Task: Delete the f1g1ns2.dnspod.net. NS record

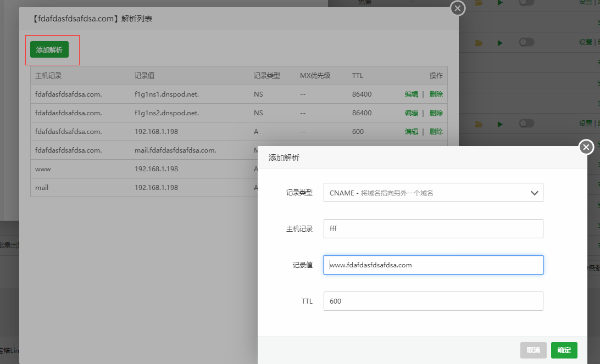Action: pyautogui.click(x=436, y=113)
